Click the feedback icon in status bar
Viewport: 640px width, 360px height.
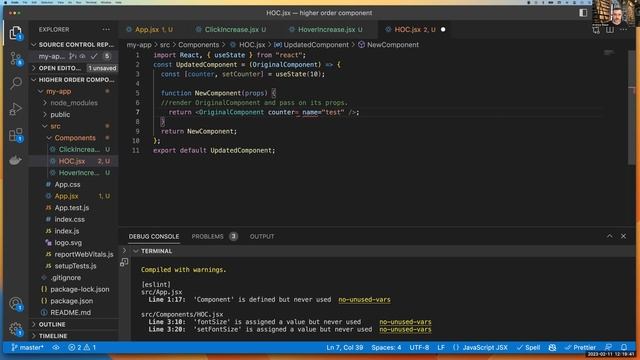click(608, 347)
